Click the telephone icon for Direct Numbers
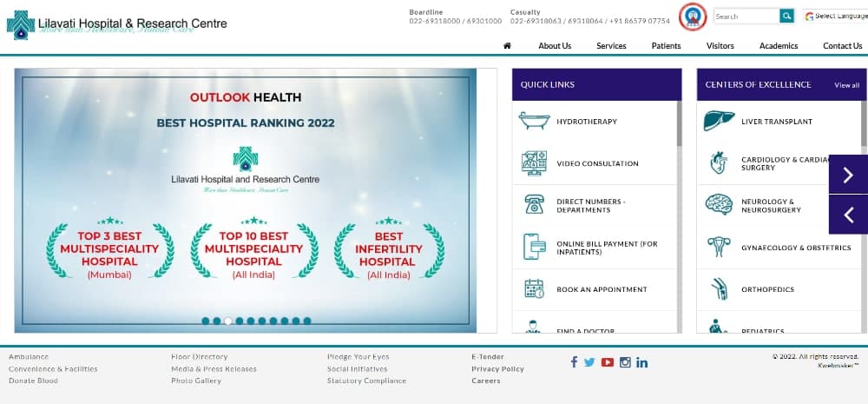The width and height of the screenshot is (868, 404). pos(534,205)
